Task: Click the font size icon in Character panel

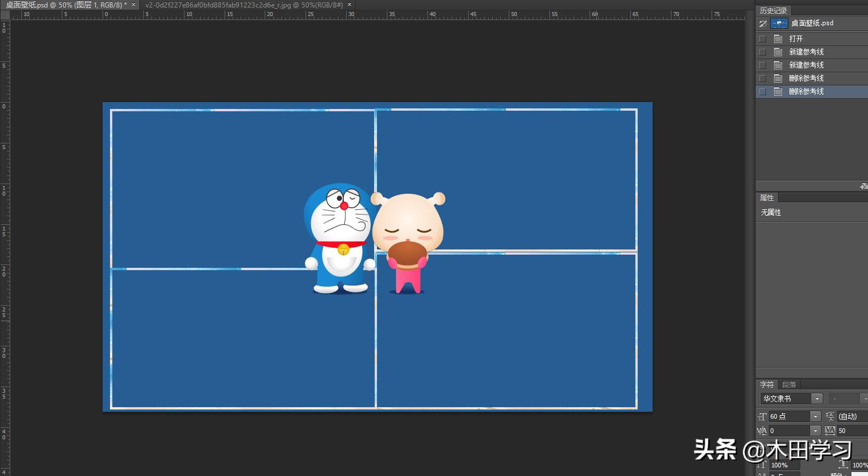Action: coord(762,416)
